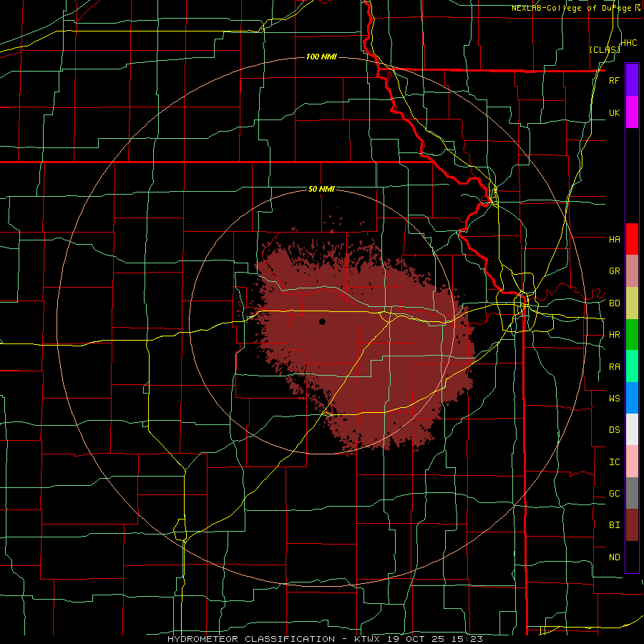
Task: Click the "RA" legend label
Action: [x=614, y=367]
